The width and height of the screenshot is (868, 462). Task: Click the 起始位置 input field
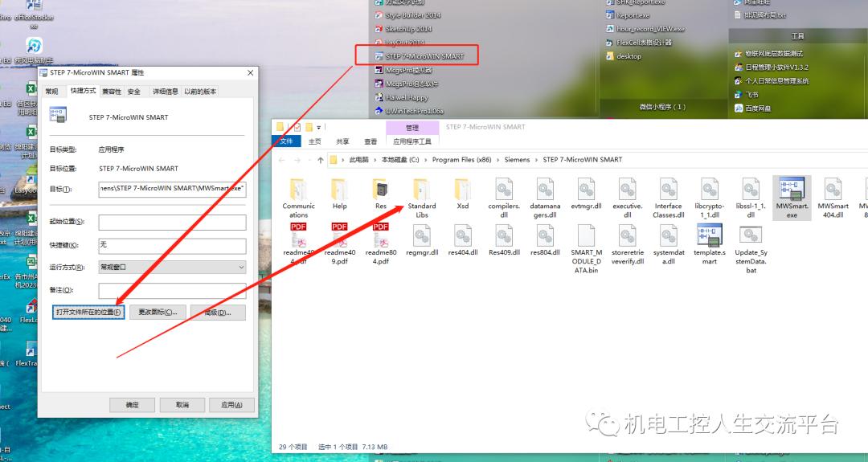[172, 222]
